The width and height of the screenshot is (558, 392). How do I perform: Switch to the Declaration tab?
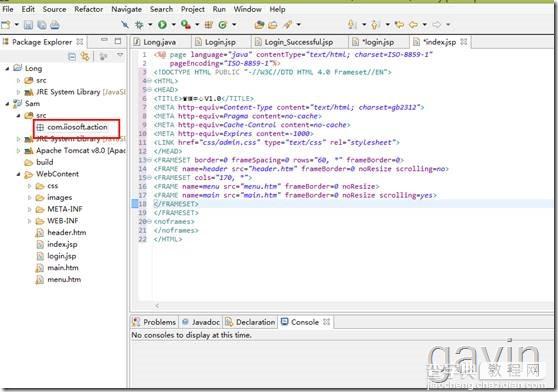coord(250,322)
